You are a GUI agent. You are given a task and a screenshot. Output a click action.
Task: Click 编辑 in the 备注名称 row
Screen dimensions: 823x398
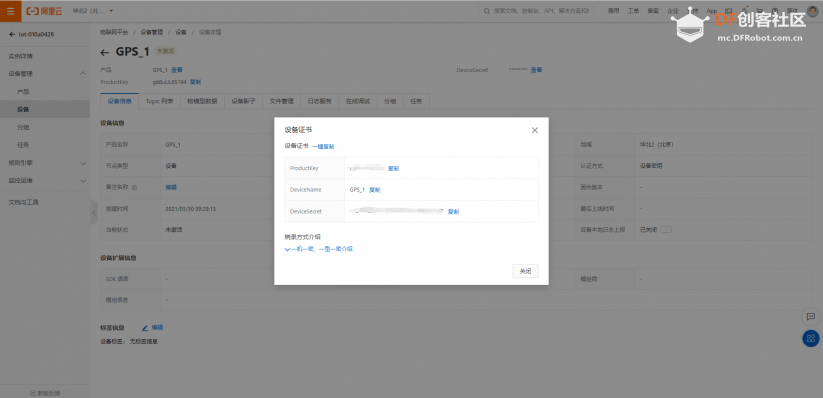pyautogui.click(x=171, y=187)
